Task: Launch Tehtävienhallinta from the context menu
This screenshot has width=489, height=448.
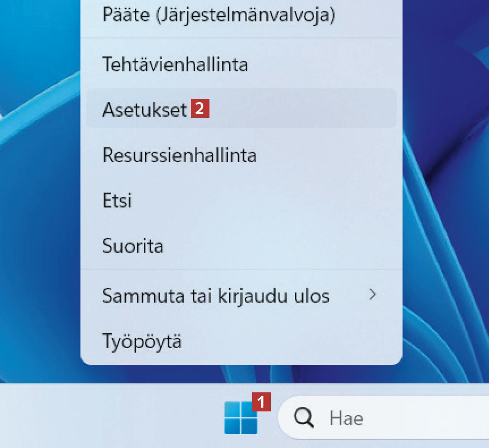Action: [175, 64]
